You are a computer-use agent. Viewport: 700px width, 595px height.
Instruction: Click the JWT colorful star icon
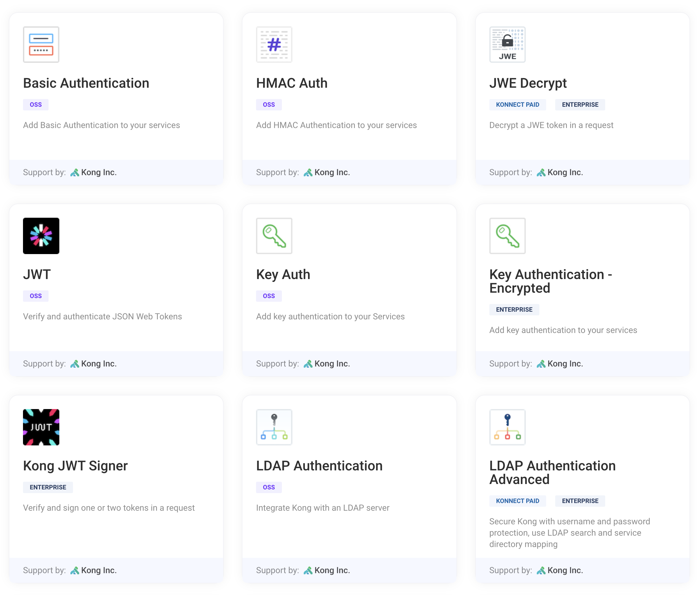coord(41,236)
